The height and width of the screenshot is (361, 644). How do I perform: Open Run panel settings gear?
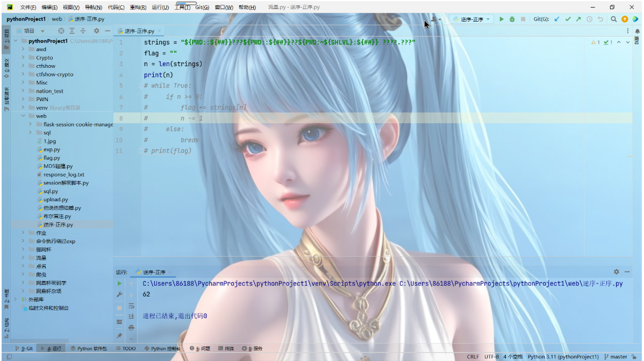(617, 272)
